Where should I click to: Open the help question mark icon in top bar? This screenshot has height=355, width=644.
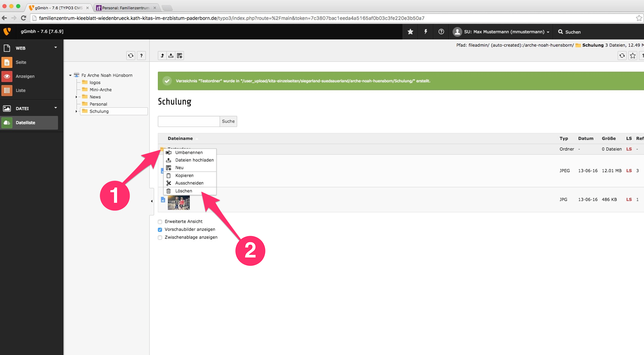(441, 32)
